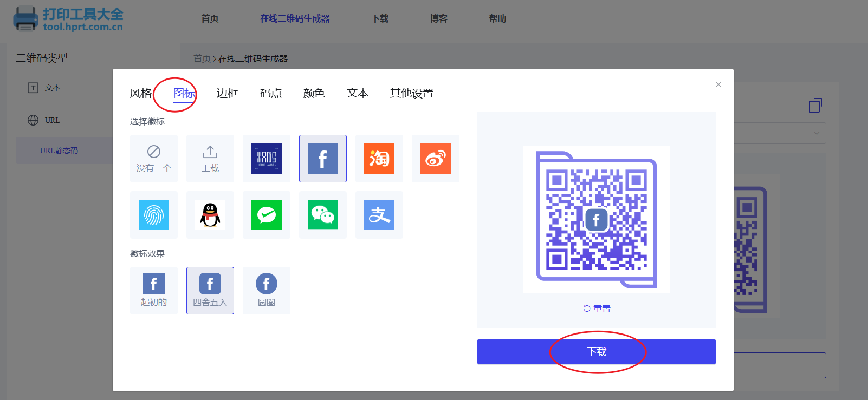
Task: Choose the Here Label logo icon
Action: pos(267,159)
